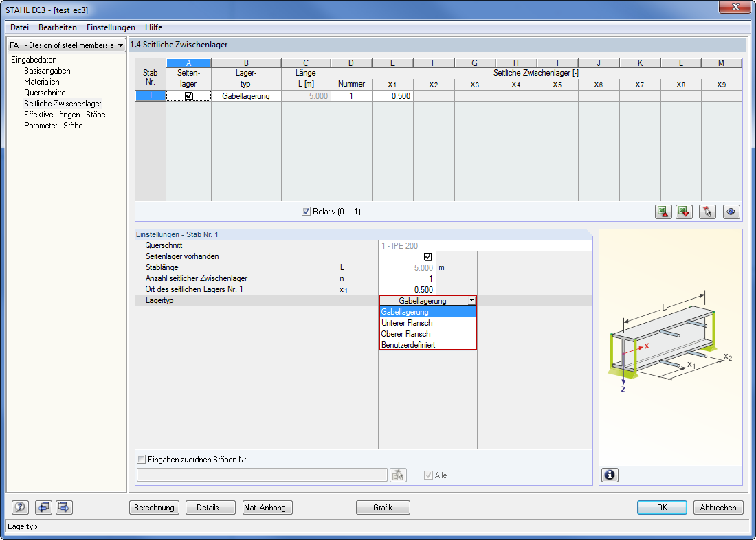
Task: Click the info icon below beam graphic
Action: (x=610, y=475)
